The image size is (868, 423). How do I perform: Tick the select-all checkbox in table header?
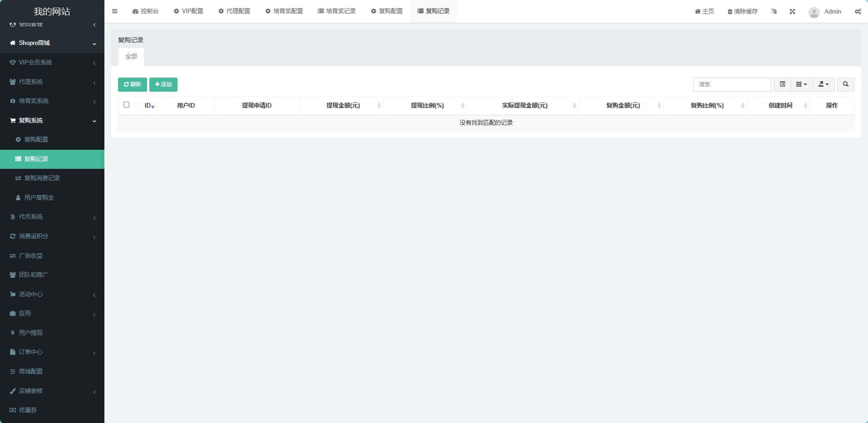pyautogui.click(x=126, y=105)
